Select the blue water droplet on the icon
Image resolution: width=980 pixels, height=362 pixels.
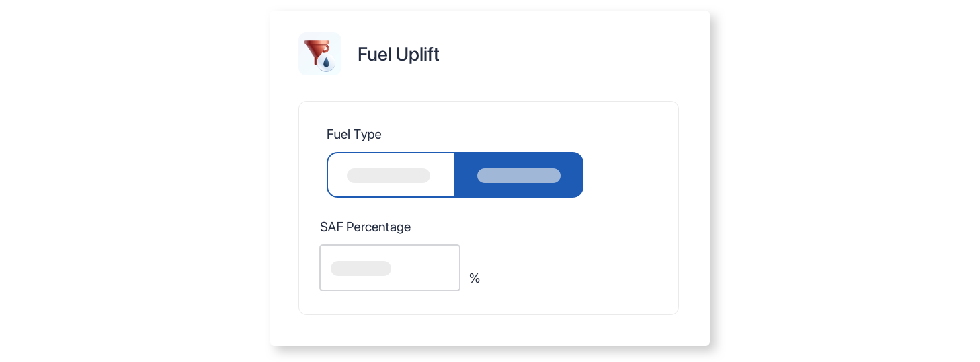[x=327, y=63]
